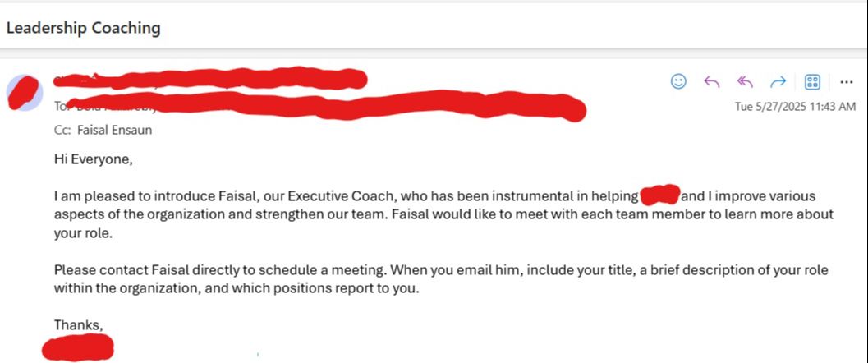Click the Reply arrow icon

712,81
